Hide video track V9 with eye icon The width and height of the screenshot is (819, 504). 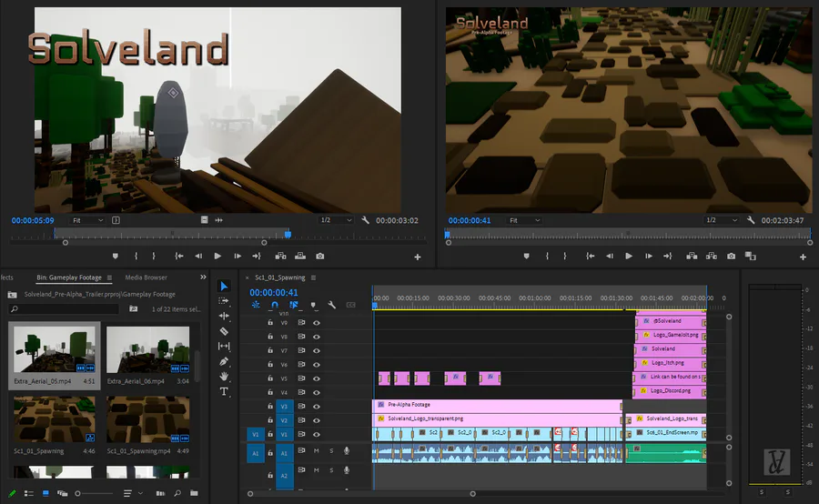click(317, 323)
